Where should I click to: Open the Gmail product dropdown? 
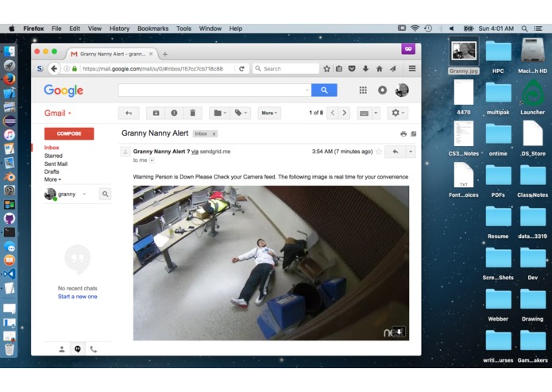coord(58,113)
